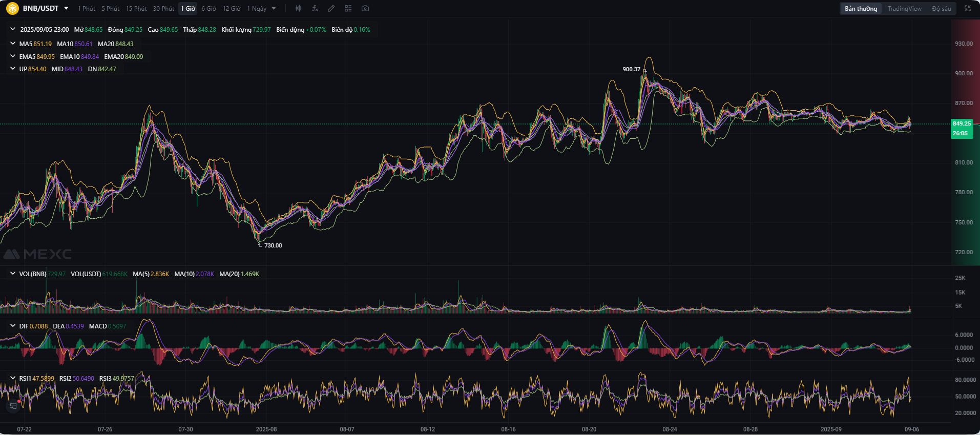The width and height of the screenshot is (980, 435).
Task: Click the 849.25 current price label
Action: 962,123
